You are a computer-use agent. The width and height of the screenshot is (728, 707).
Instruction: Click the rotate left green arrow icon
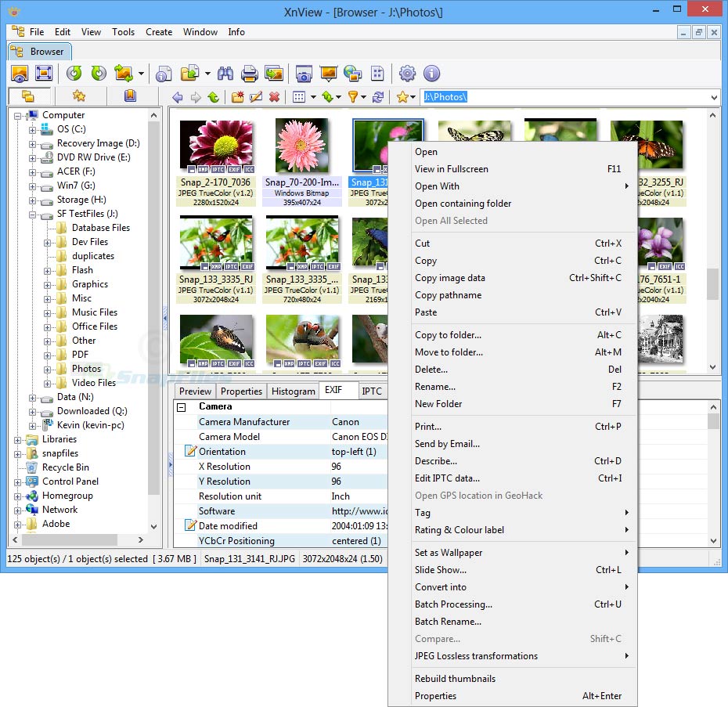(74, 74)
